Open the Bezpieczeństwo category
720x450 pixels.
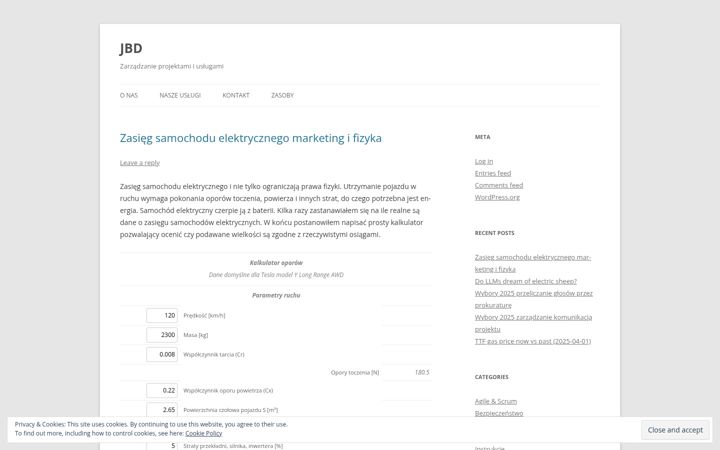click(x=499, y=413)
